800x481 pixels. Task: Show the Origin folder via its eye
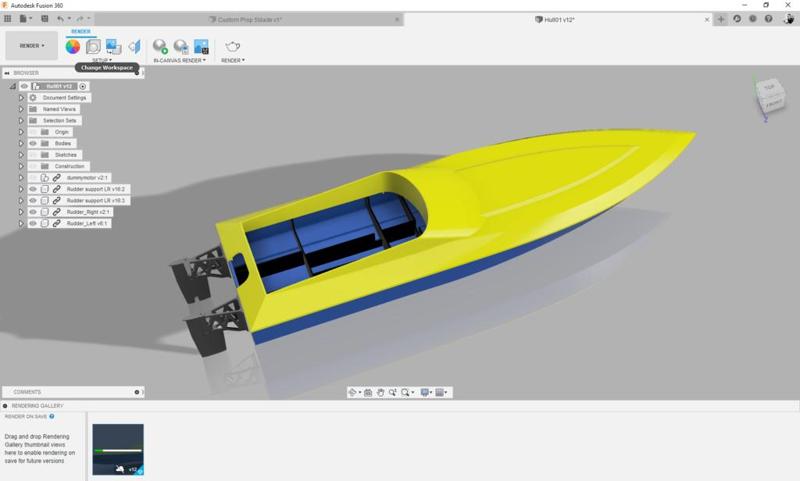point(33,132)
